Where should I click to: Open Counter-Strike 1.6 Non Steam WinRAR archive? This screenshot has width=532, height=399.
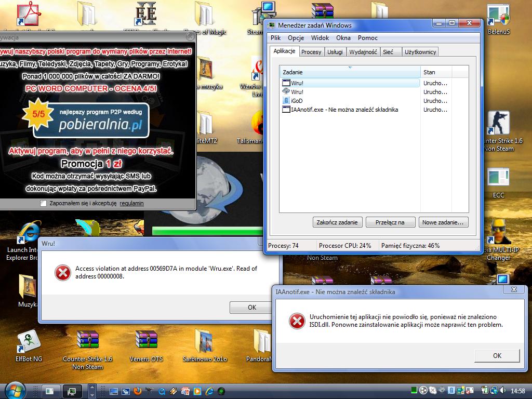tap(87, 350)
